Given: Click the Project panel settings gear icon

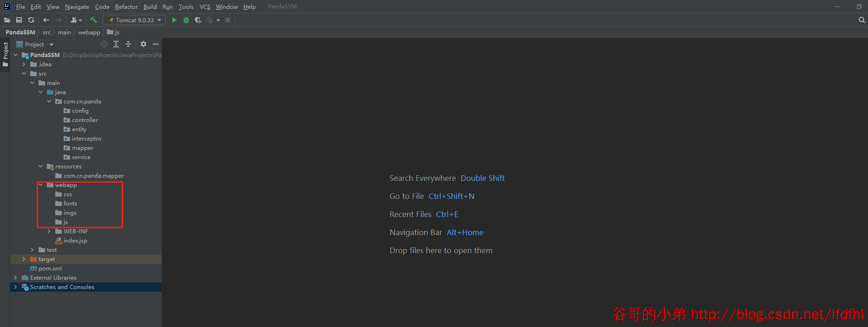Looking at the screenshot, I should click(x=144, y=44).
